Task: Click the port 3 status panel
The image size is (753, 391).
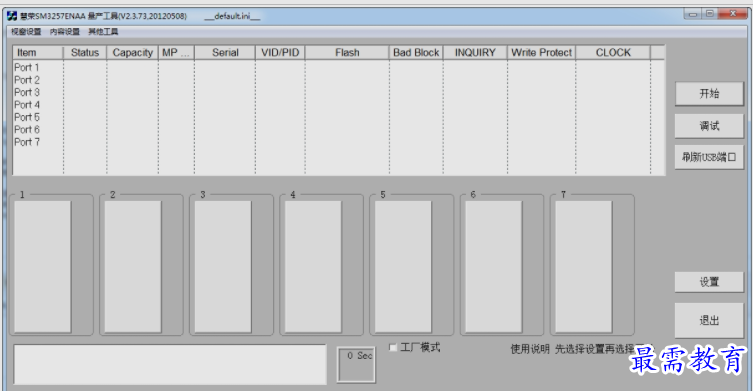Action: tap(223, 267)
